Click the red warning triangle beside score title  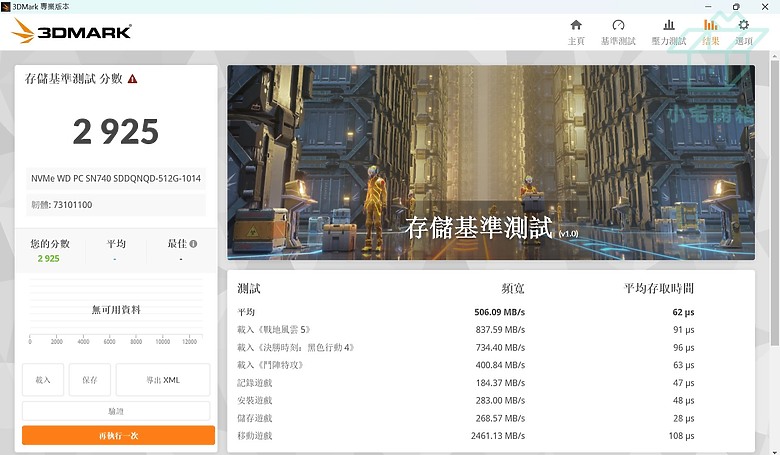tap(132, 79)
